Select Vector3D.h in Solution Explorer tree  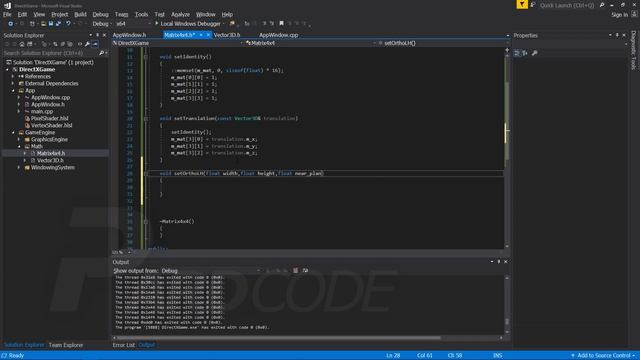[x=50, y=160]
